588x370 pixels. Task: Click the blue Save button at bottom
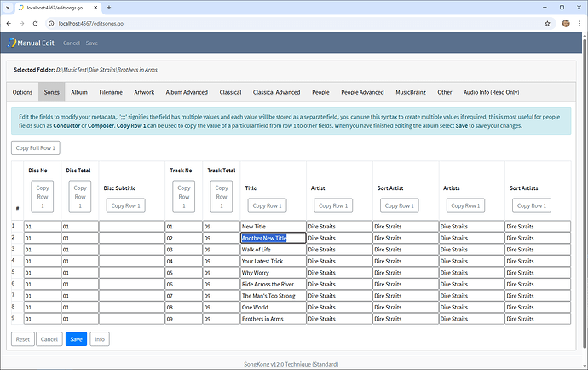[76, 338]
